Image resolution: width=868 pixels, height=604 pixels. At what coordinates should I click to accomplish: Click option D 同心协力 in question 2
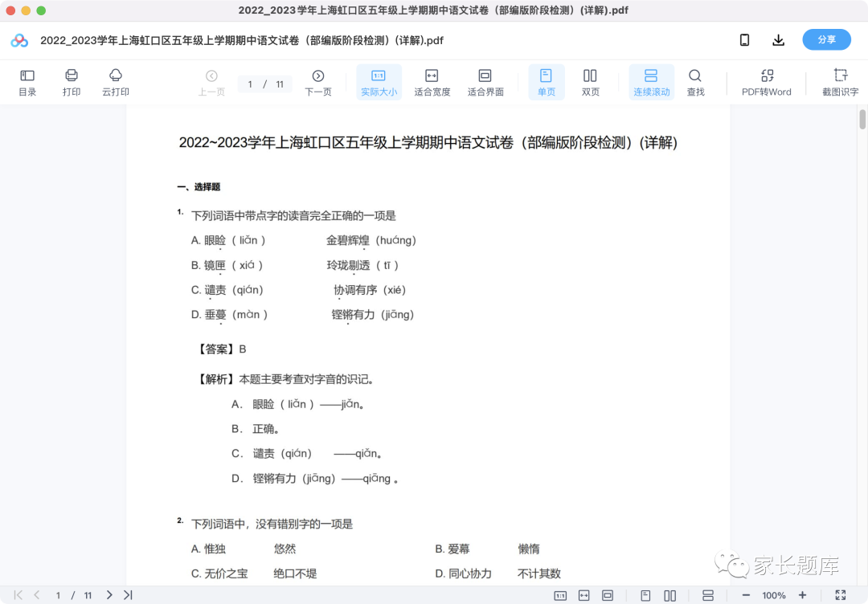tap(464, 573)
